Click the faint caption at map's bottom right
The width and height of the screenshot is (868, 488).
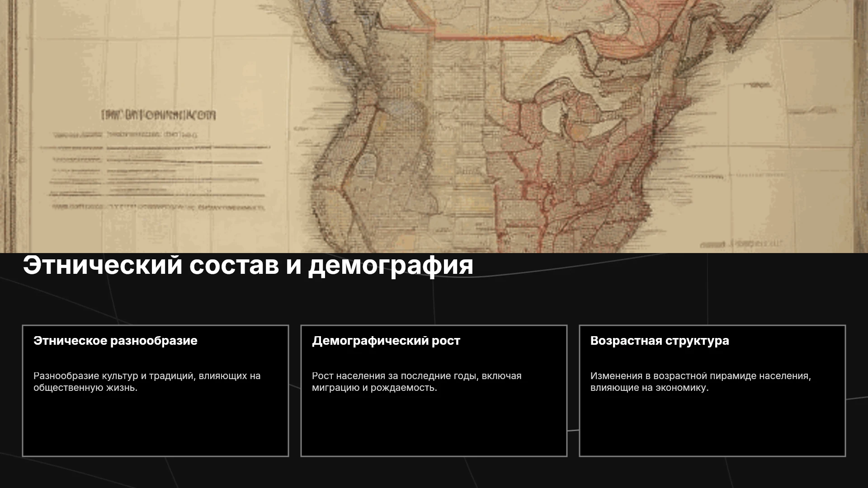pos(741,244)
